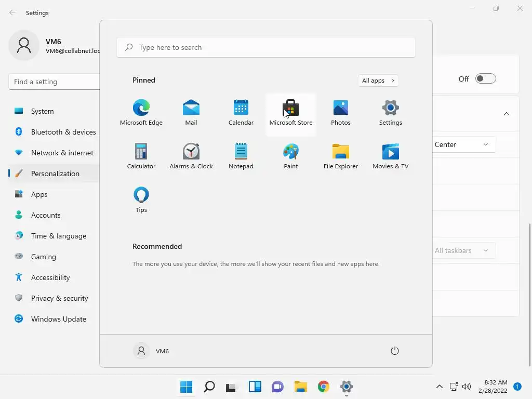Open the Chat taskbar icon
The width and height of the screenshot is (532, 399).
point(277,387)
